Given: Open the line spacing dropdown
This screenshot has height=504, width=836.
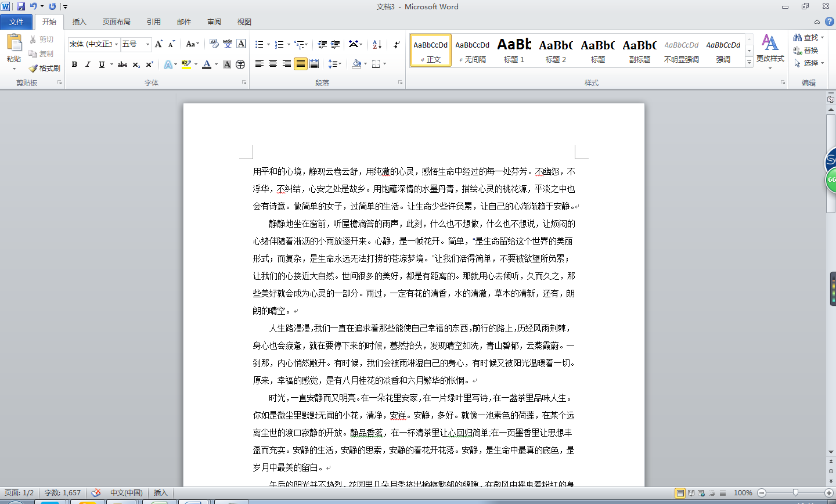Looking at the screenshot, I should (x=335, y=64).
